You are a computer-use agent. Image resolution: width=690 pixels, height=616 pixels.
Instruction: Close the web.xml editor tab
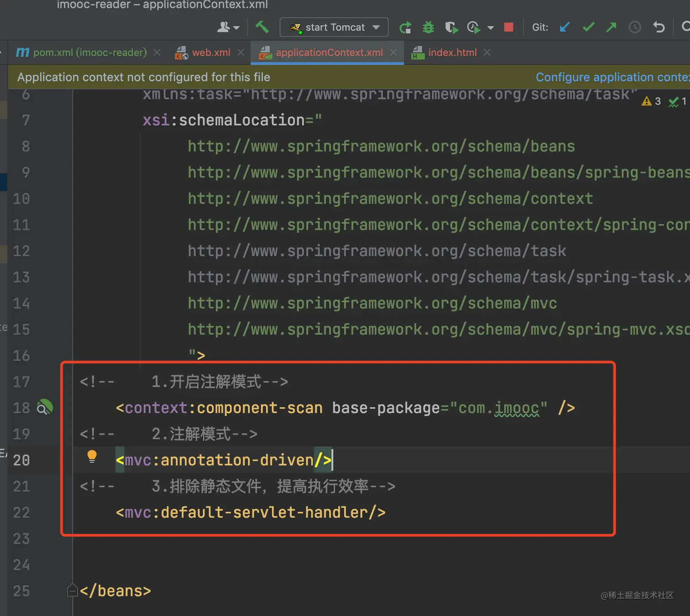coord(241,52)
